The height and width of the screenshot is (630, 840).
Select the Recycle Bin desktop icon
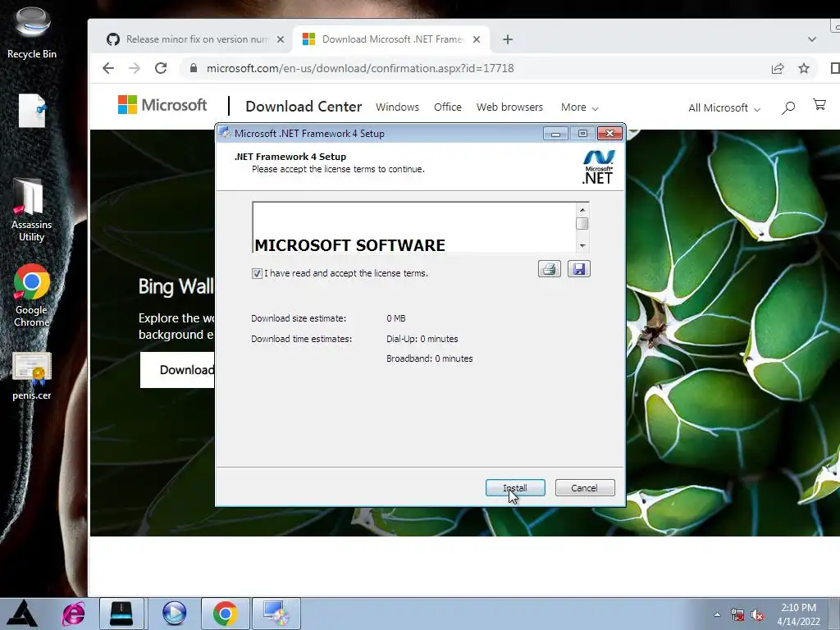[32, 32]
